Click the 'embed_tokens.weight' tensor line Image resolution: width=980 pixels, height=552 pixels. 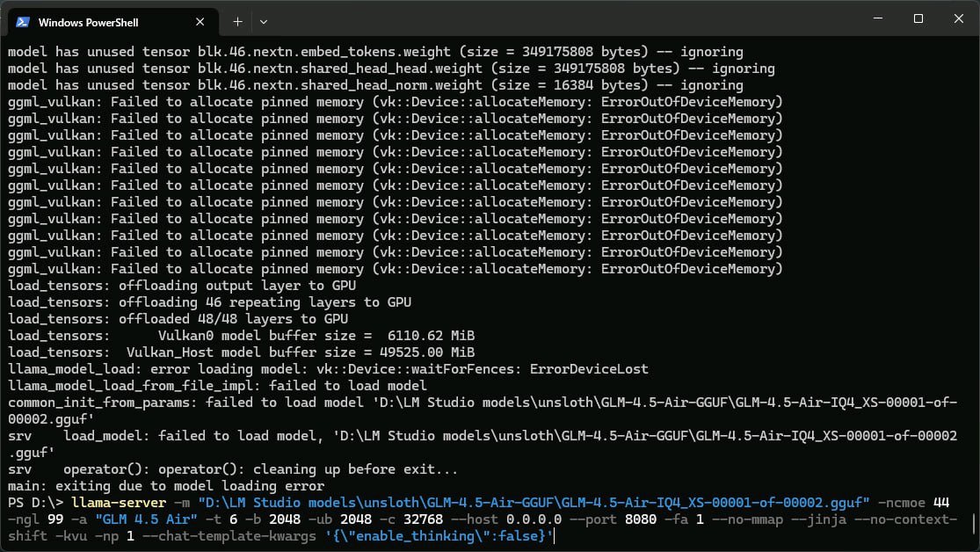(x=375, y=52)
